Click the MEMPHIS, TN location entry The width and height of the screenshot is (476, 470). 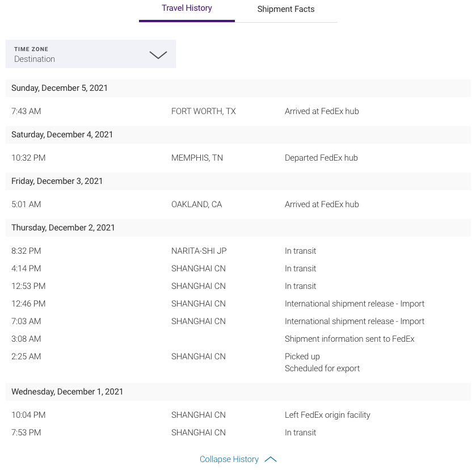[x=197, y=158]
